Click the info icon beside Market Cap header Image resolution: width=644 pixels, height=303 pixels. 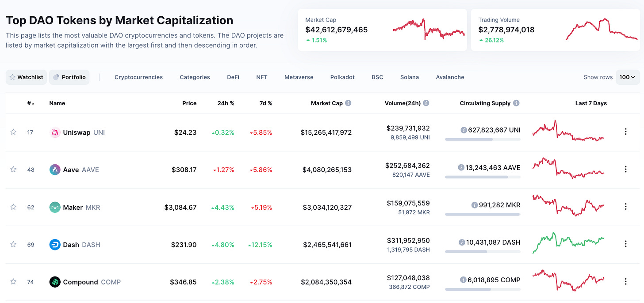[x=348, y=103]
